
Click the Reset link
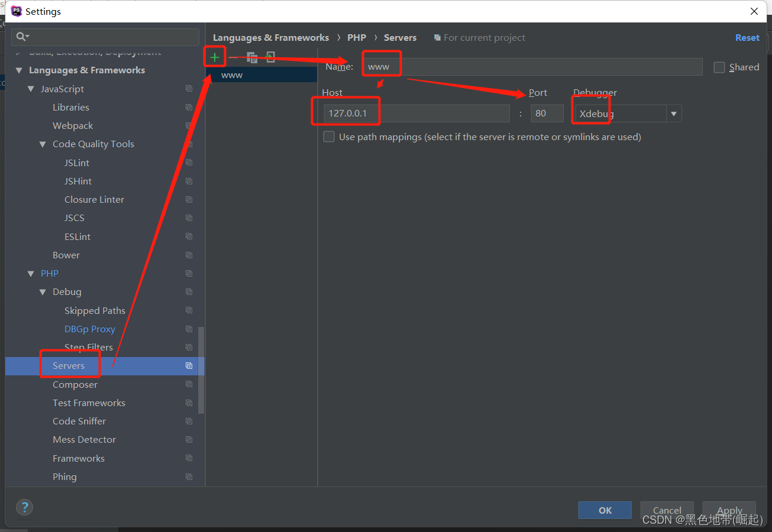(x=747, y=38)
